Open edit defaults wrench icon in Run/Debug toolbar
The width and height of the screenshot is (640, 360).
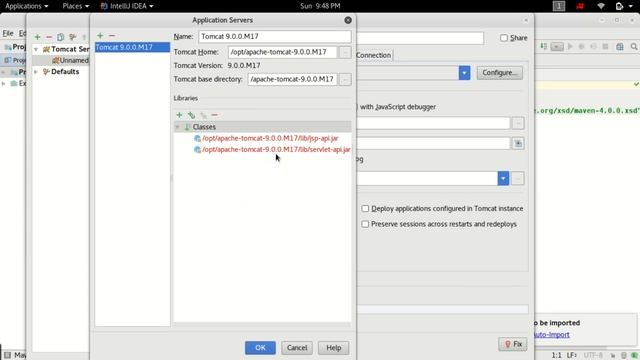pyautogui.click(x=73, y=37)
